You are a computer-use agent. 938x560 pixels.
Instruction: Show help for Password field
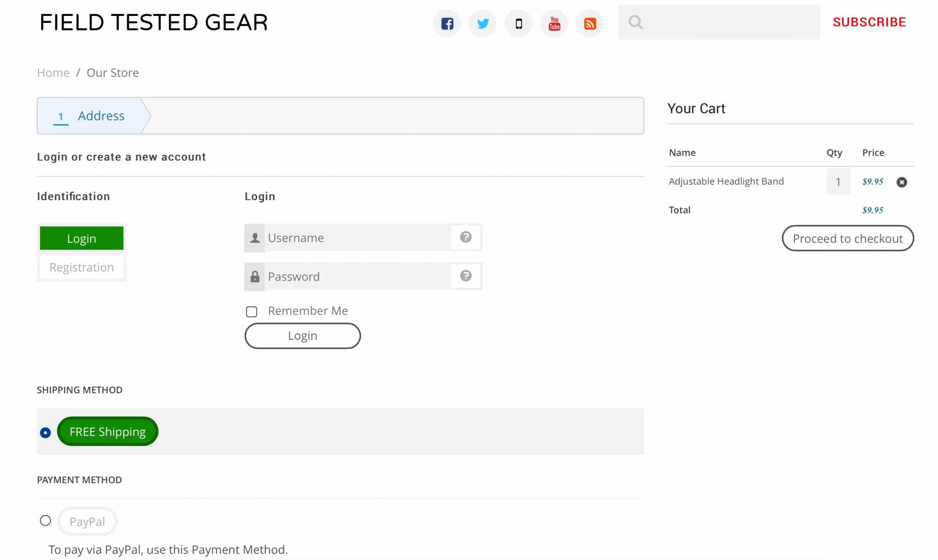tap(465, 276)
